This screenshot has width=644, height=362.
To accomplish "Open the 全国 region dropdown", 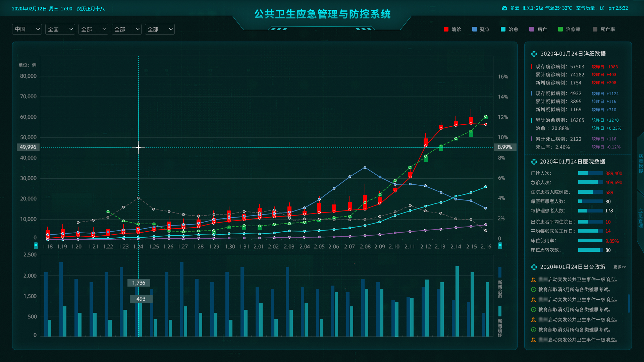I will click(60, 29).
